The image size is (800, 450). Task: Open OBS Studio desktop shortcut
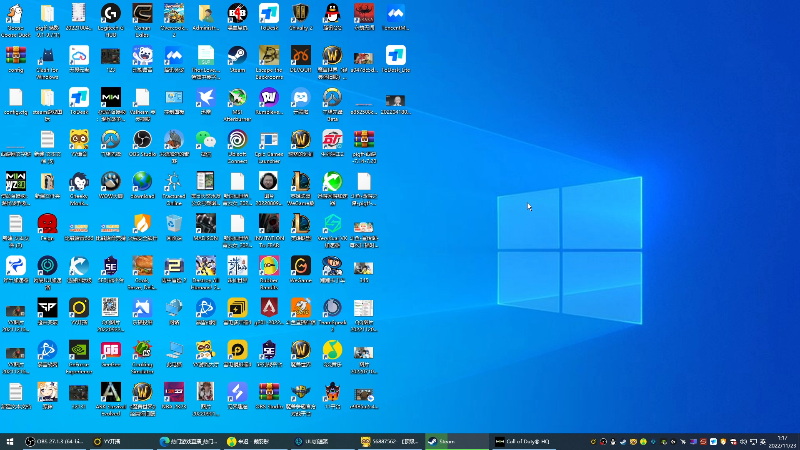point(142,144)
